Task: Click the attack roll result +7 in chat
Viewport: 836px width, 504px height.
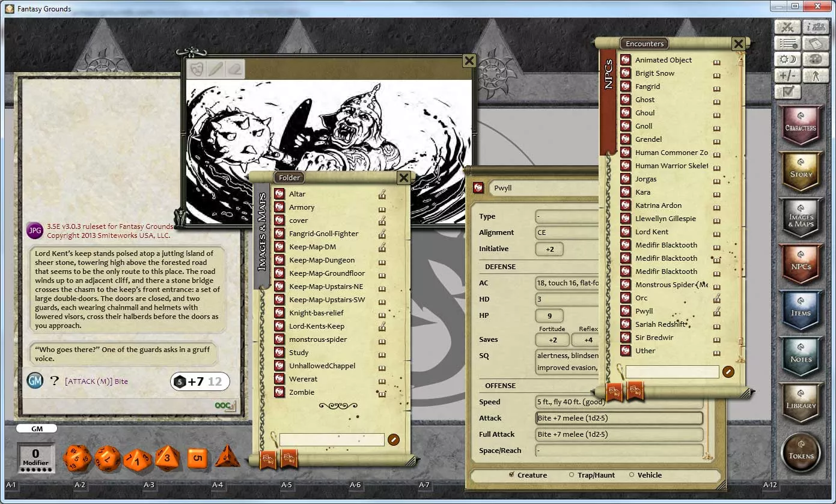Action: pos(195,381)
